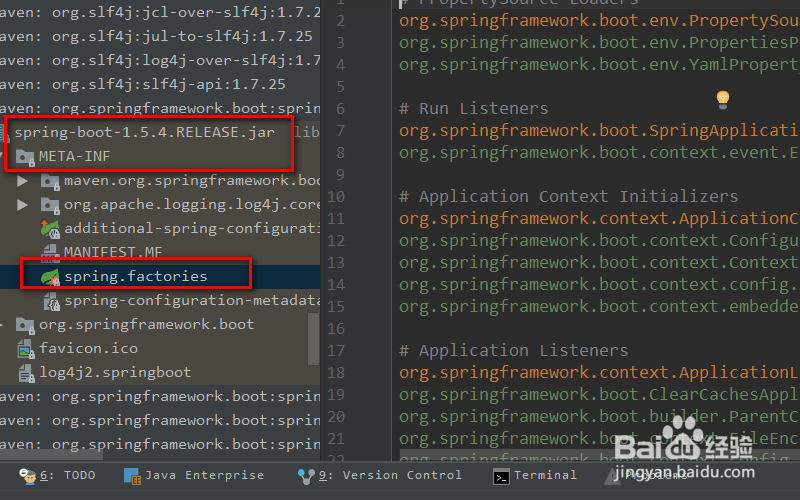Image resolution: width=800 pixels, height=500 pixels.
Task: Click the project tree horizontal scrollbar
Action: point(51,454)
